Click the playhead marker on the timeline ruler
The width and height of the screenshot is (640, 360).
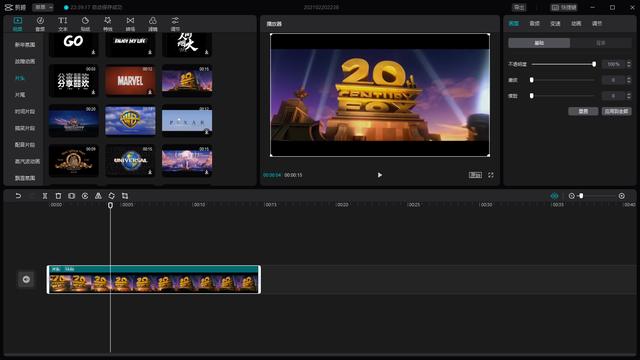[x=110, y=205]
